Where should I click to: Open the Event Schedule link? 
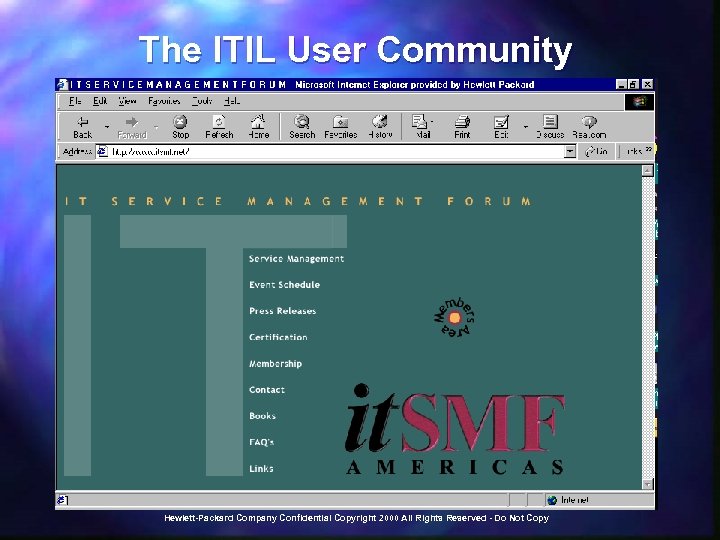(284, 285)
